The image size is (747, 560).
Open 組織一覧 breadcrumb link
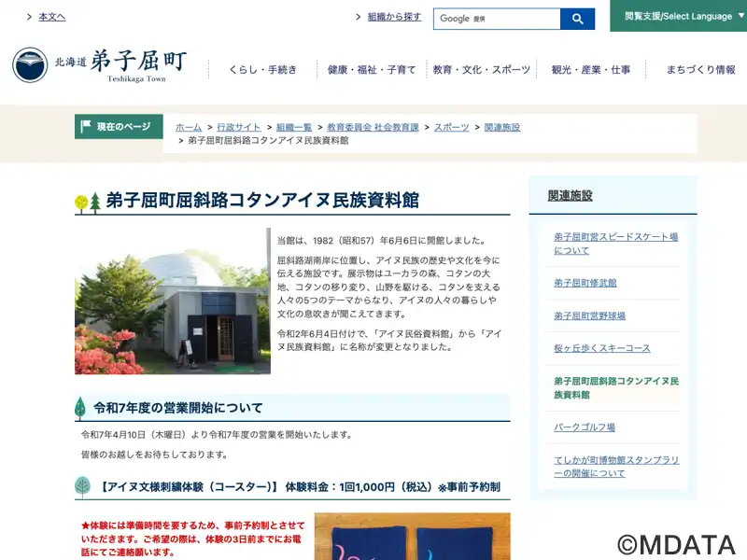point(294,127)
